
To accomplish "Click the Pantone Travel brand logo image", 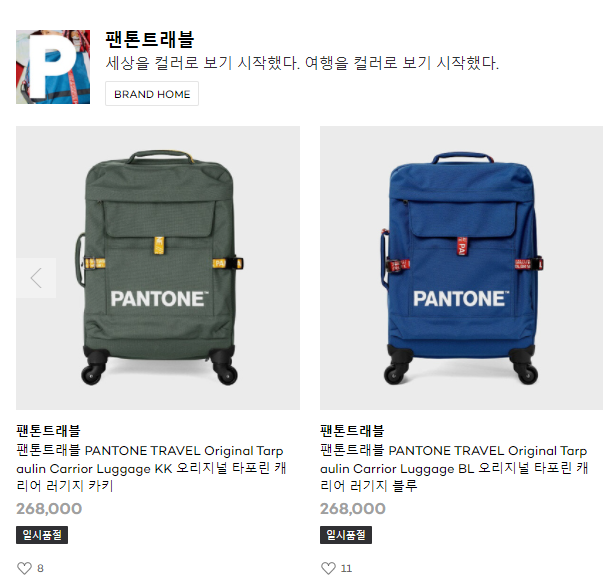I will pos(53,67).
